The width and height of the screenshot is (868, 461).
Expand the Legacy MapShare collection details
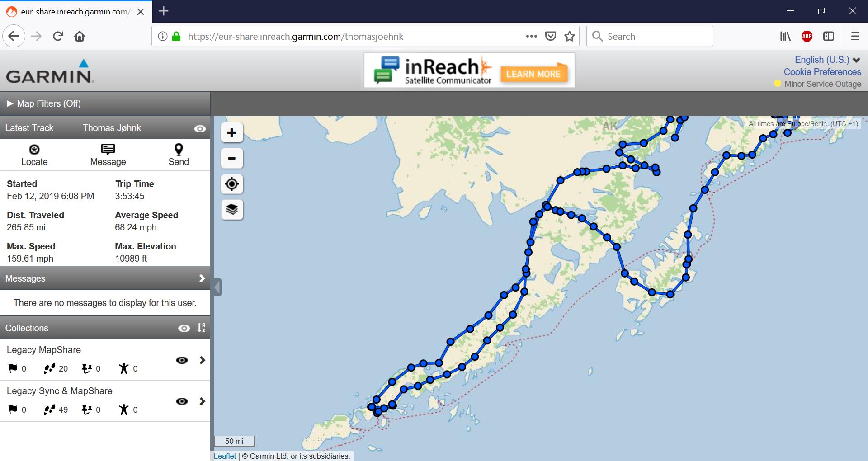(202, 360)
